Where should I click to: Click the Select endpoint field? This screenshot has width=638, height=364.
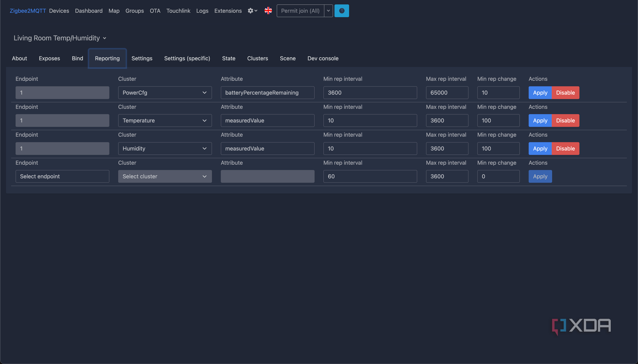(x=63, y=176)
